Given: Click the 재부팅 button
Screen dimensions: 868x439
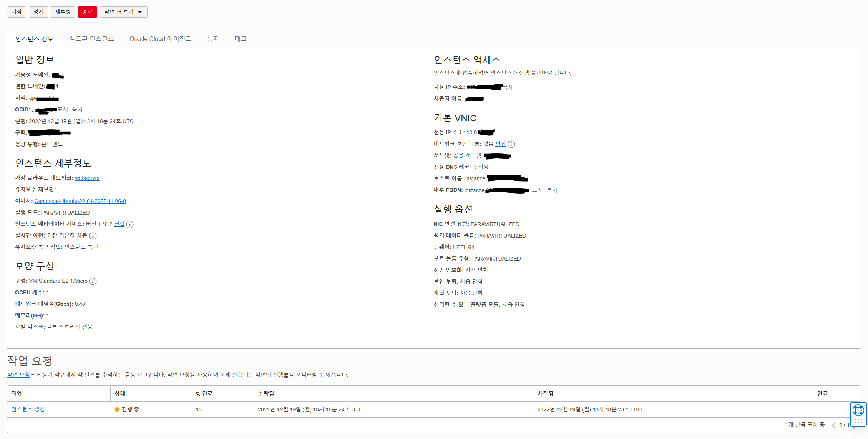Looking at the screenshot, I should [63, 12].
